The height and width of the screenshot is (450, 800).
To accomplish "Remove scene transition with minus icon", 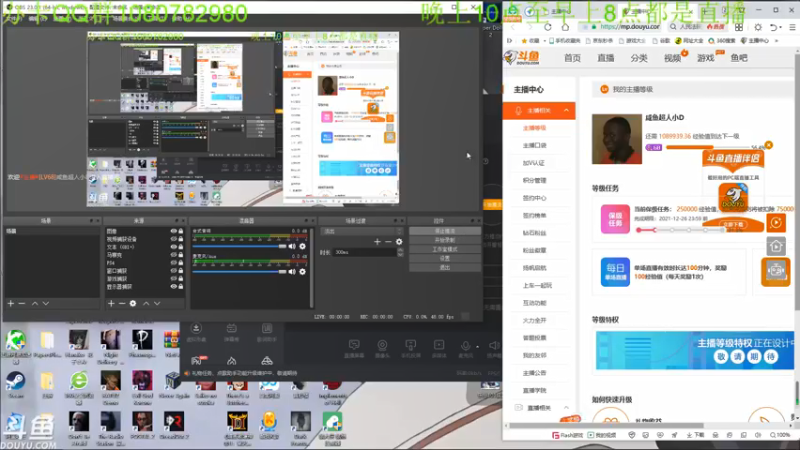I will point(388,241).
